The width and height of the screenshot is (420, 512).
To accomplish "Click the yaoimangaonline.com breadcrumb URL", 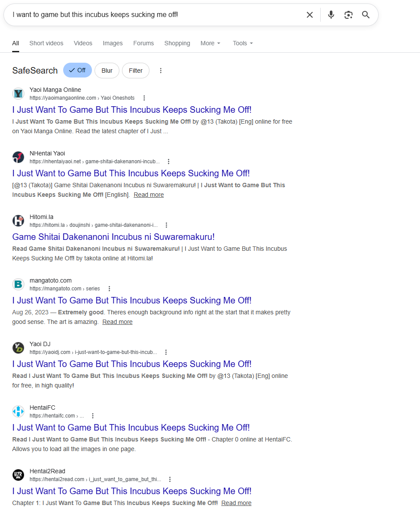I will tap(82, 98).
